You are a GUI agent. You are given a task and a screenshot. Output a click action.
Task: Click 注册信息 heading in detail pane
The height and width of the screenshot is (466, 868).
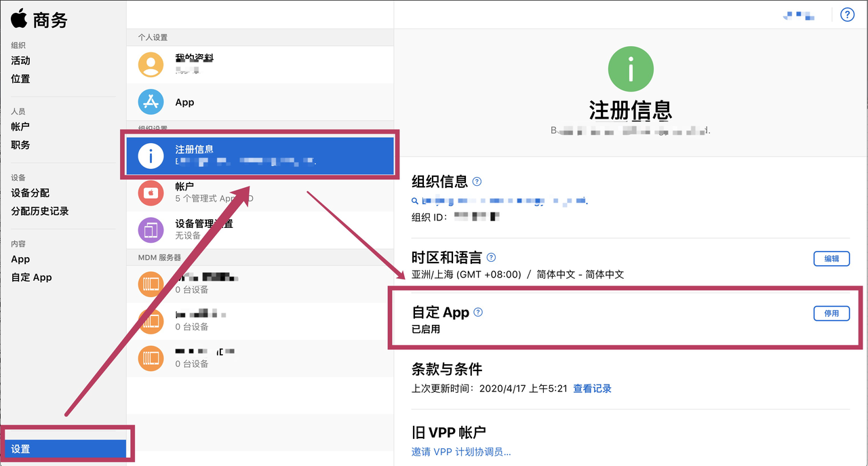point(631,110)
